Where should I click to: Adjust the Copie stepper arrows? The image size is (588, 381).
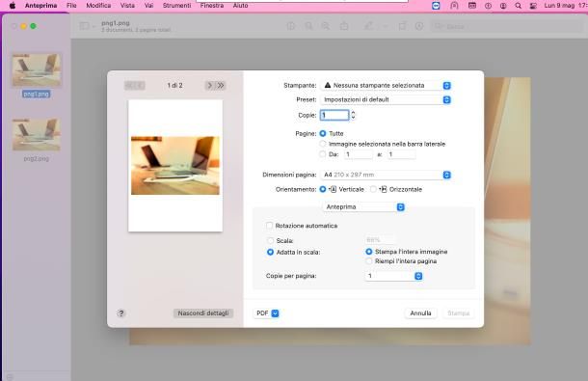coord(353,115)
